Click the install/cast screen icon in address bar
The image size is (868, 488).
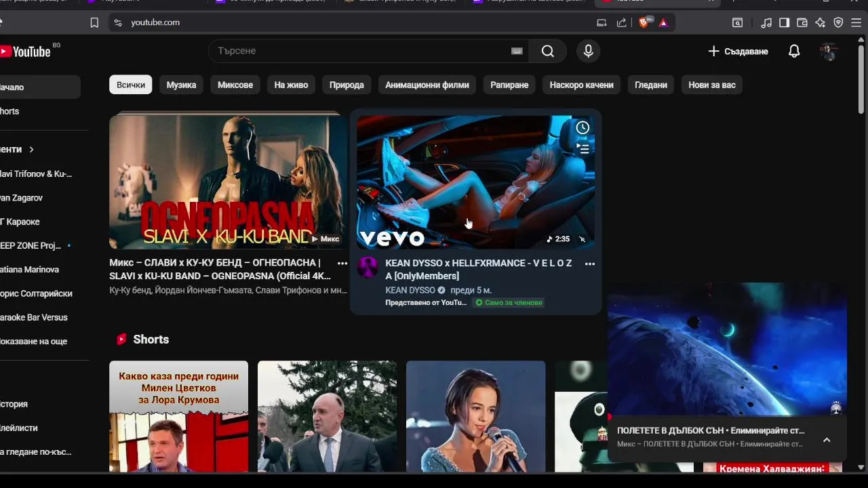[x=601, y=22]
